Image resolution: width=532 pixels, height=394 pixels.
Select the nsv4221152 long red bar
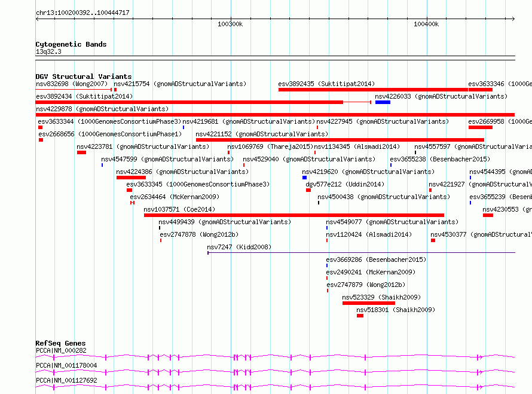pos(340,140)
